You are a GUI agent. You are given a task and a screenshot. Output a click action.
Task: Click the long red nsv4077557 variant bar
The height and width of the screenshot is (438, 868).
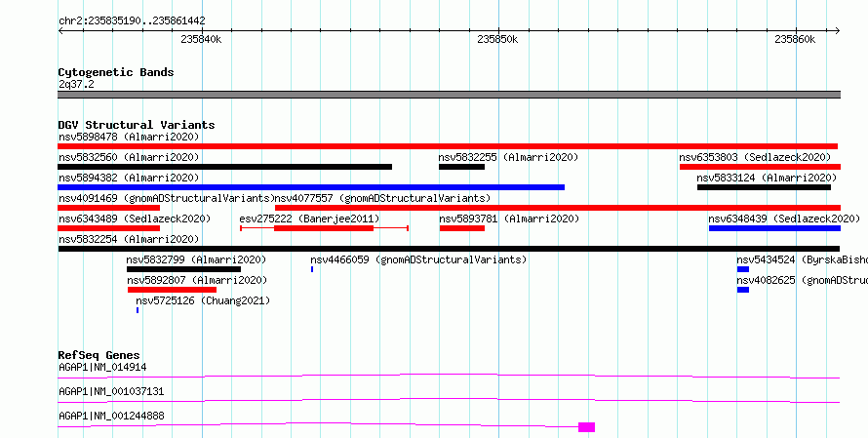coord(558,208)
